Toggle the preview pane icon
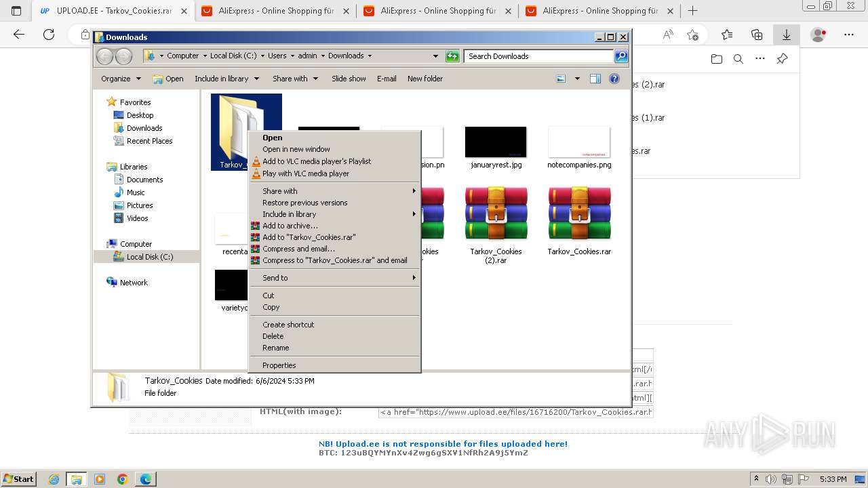The image size is (868, 488). [595, 79]
